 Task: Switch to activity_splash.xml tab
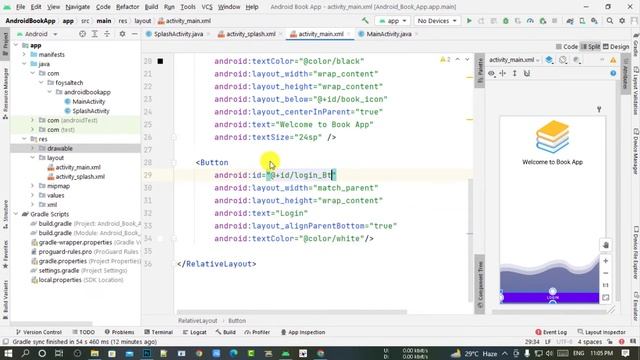(250, 34)
